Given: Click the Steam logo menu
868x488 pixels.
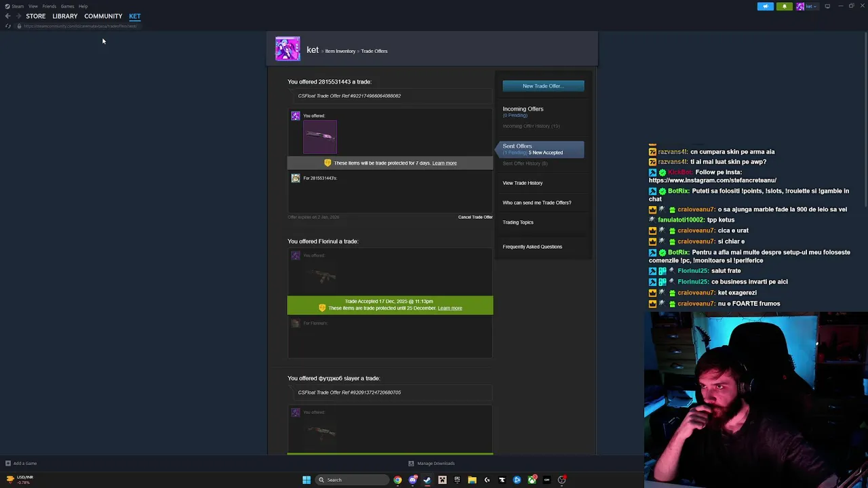Looking at the screenshot, I should click(x=14, y=6).
